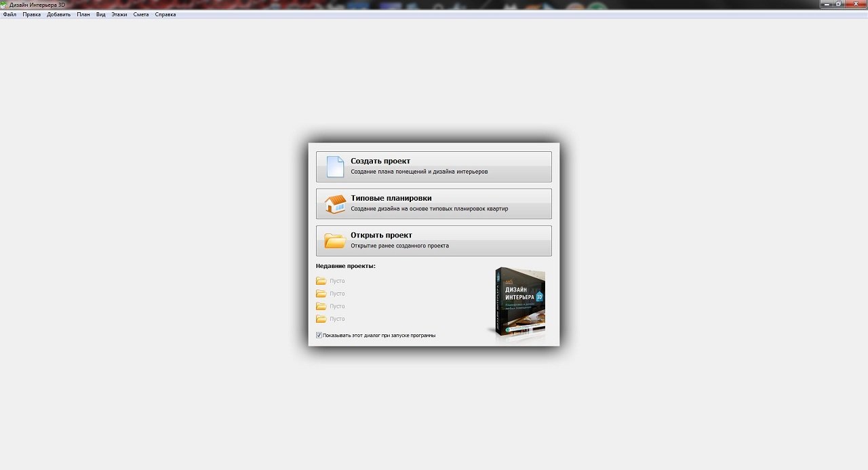Select the second Пусто folder in recent projects
The height and width of the screenshot is (470, 868).
pyautogui.click(x=321, y=294)
